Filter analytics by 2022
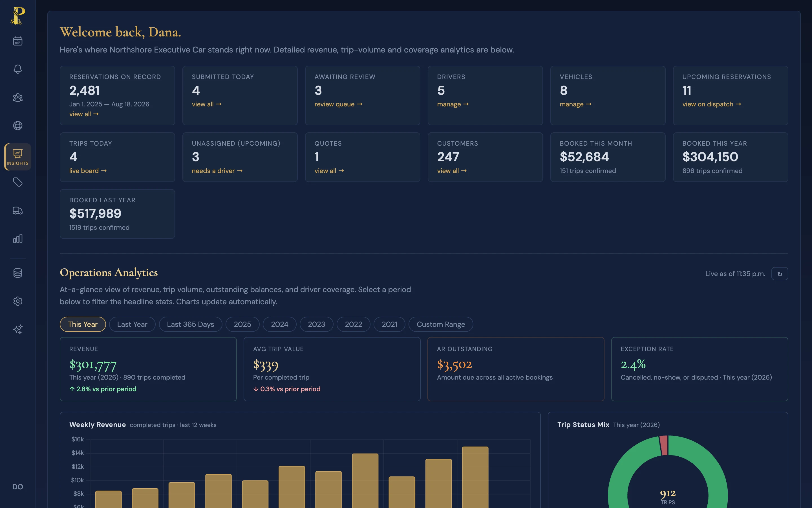Screen dimensions: 812x508 [353, 324]
